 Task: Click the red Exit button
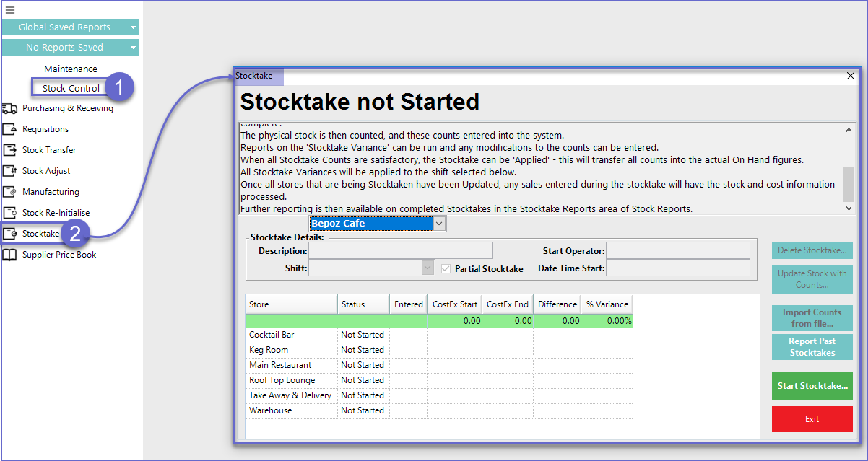[812, 419]
